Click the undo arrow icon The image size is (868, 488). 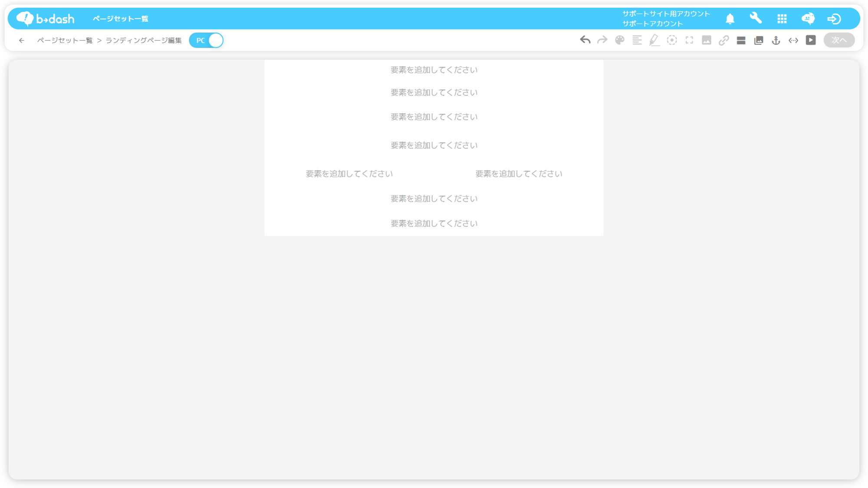point(585,40)
